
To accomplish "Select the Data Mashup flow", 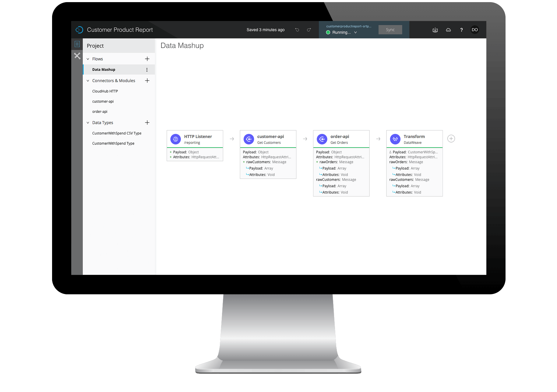I will coord(119,70).
